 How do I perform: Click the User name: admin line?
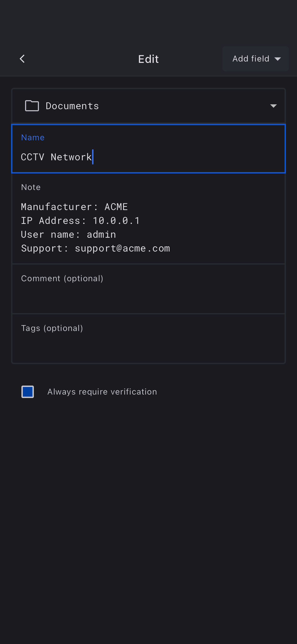click(68, 234)
